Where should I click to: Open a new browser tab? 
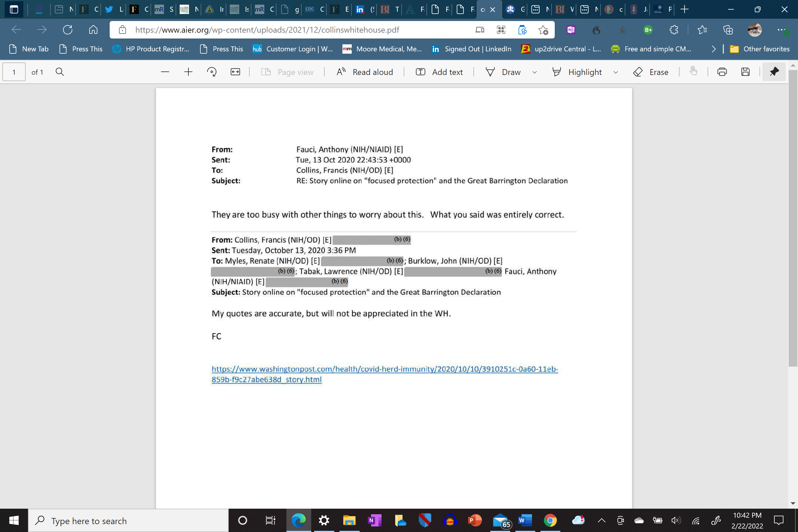[x=685, y=9]
